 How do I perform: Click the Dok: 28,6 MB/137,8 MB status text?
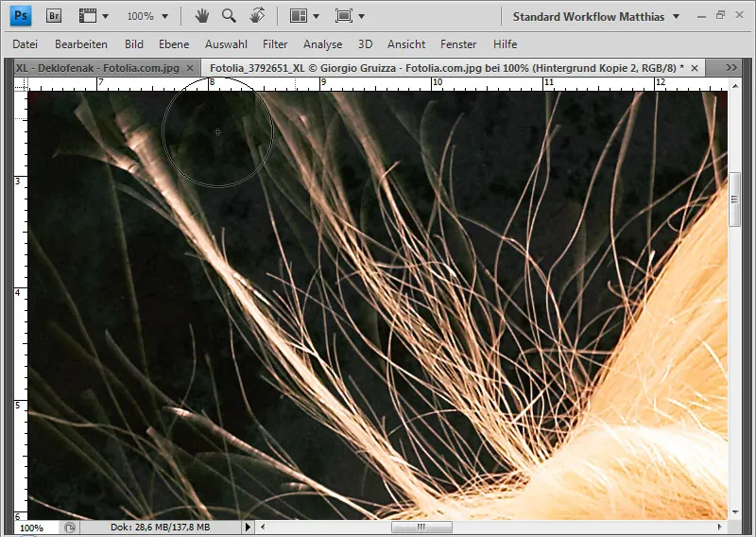pos(160,528)
